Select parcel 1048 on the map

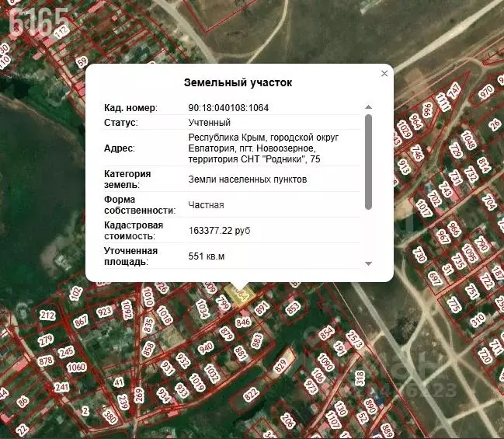click(x=468, y=140)
